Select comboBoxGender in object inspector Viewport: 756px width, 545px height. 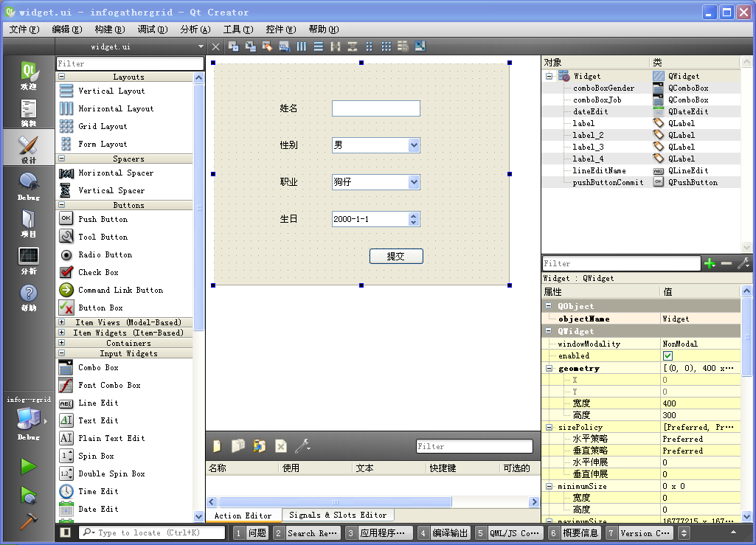[x=603, y=88]
